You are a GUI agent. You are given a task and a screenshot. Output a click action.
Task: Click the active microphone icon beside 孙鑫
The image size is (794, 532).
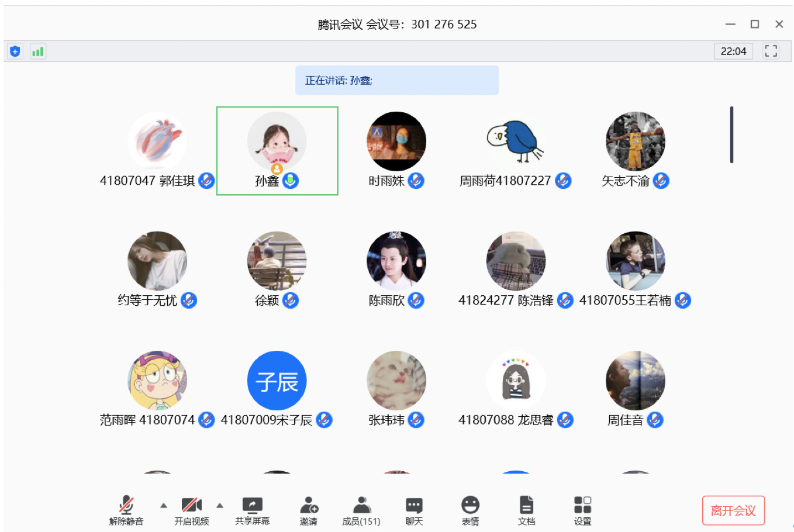(x=291, y=181)
